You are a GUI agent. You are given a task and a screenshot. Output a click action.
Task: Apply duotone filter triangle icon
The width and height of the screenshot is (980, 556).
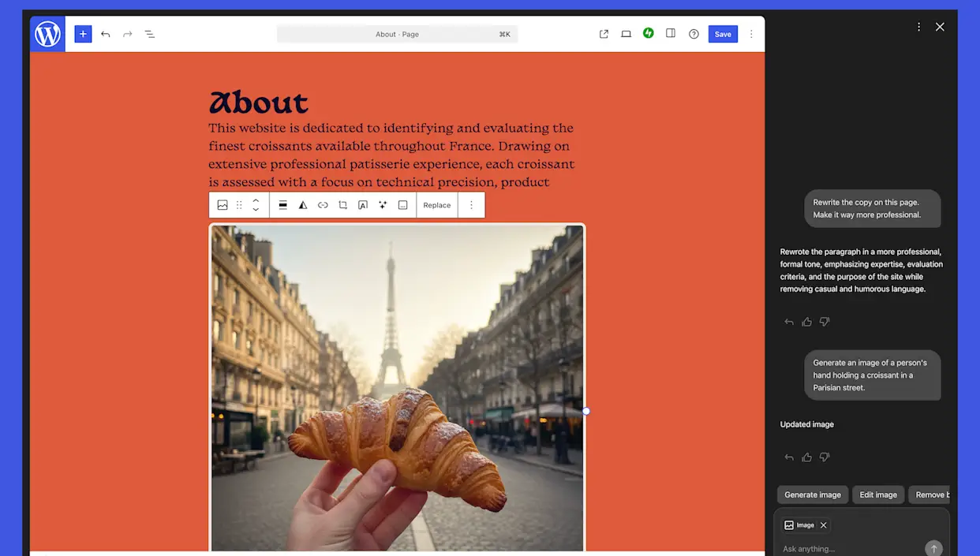302,205
